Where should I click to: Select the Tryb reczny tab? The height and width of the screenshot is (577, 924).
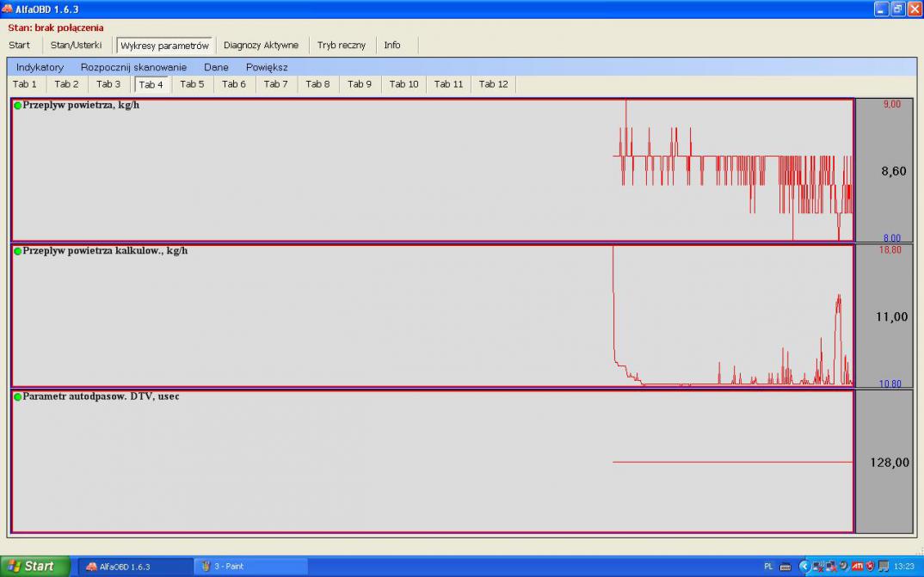pos(341,46)
